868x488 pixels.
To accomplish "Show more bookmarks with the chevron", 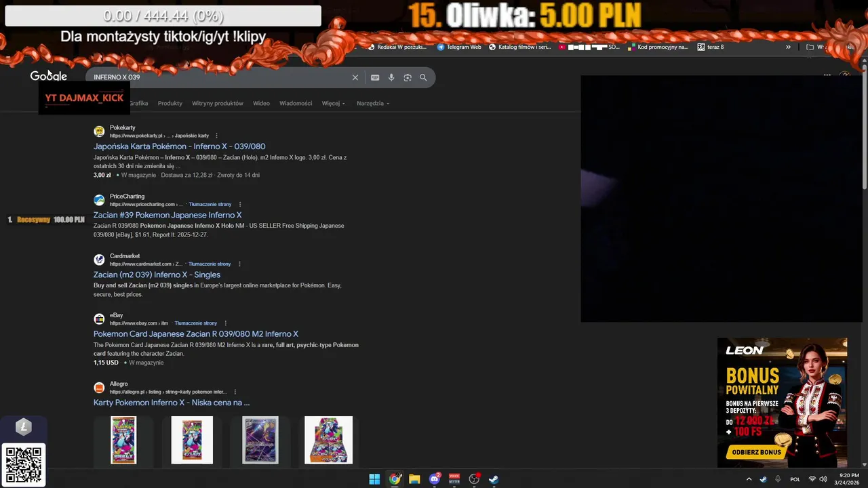I will point(788,47).
